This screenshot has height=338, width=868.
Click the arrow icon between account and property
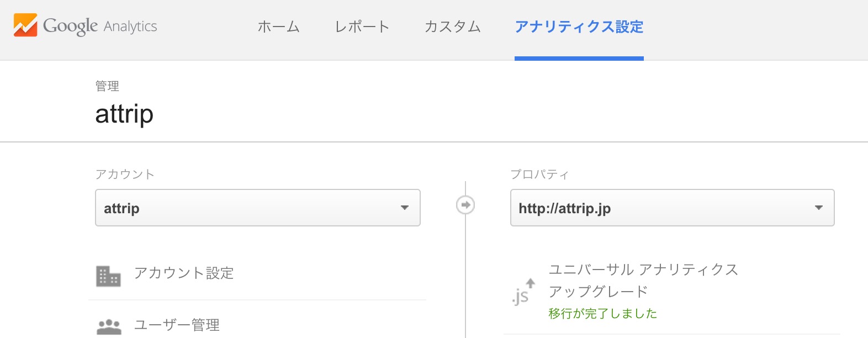tap(465, 205)
